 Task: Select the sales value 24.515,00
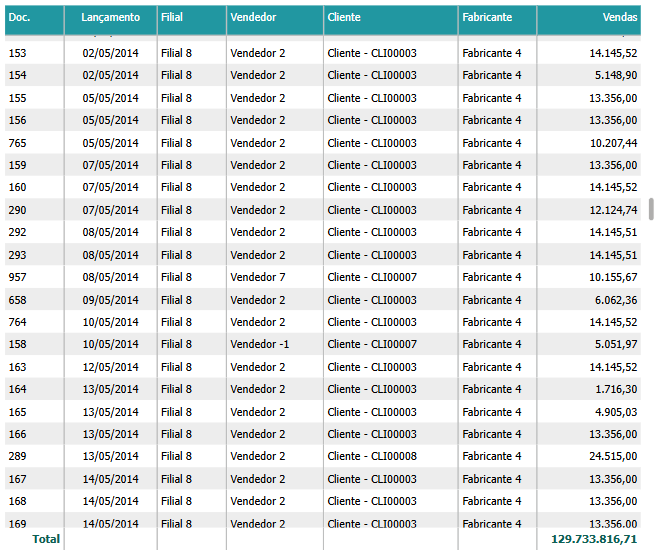(612, 456)
